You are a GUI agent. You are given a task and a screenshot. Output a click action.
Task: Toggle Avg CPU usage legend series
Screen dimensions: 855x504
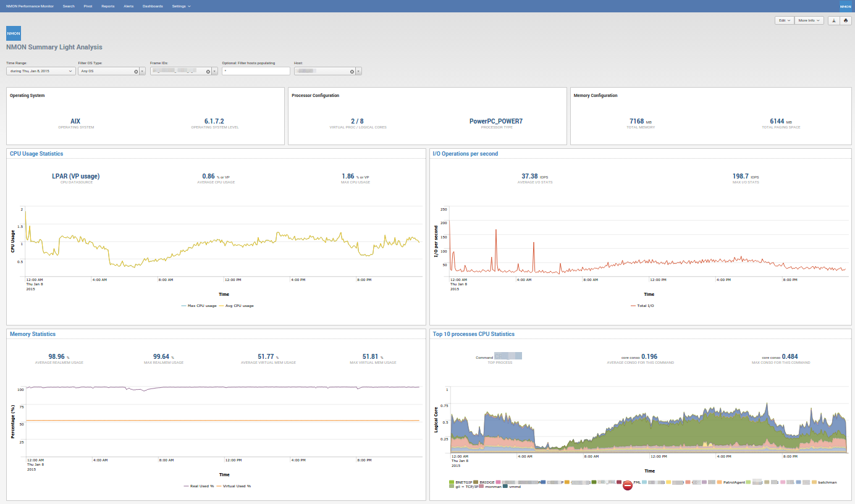(x=236, y=306)
